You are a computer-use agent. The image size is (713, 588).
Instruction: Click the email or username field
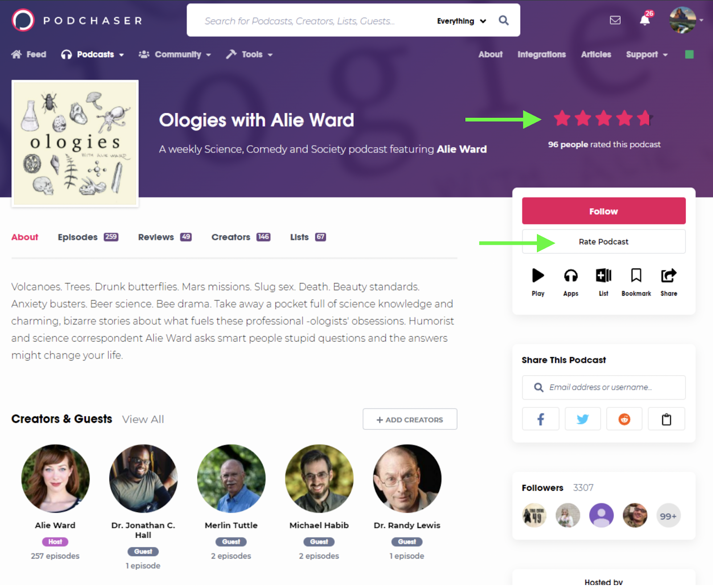click(604, 387)
